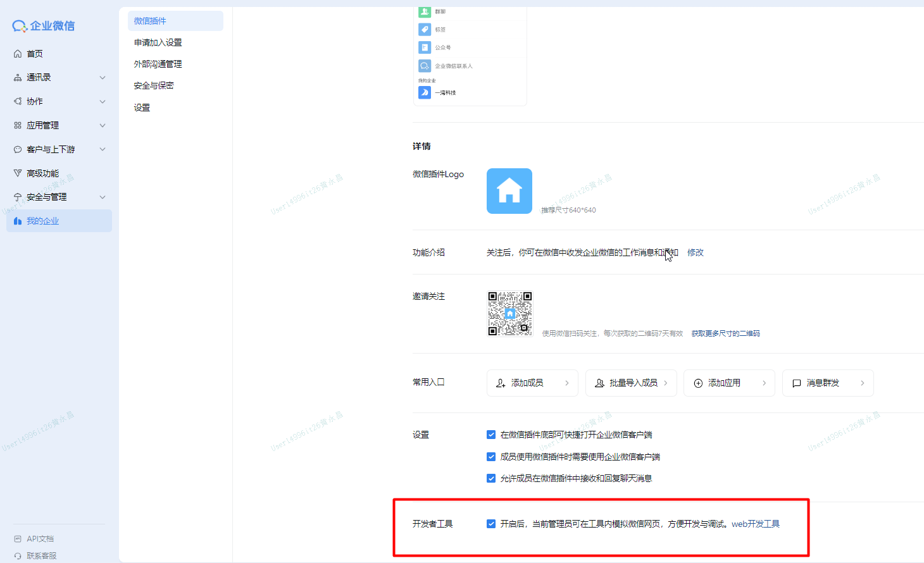Viewport: 924px width, 563px height.
Task: Open 联系客服 customer service icon
Action: point(18,555)
